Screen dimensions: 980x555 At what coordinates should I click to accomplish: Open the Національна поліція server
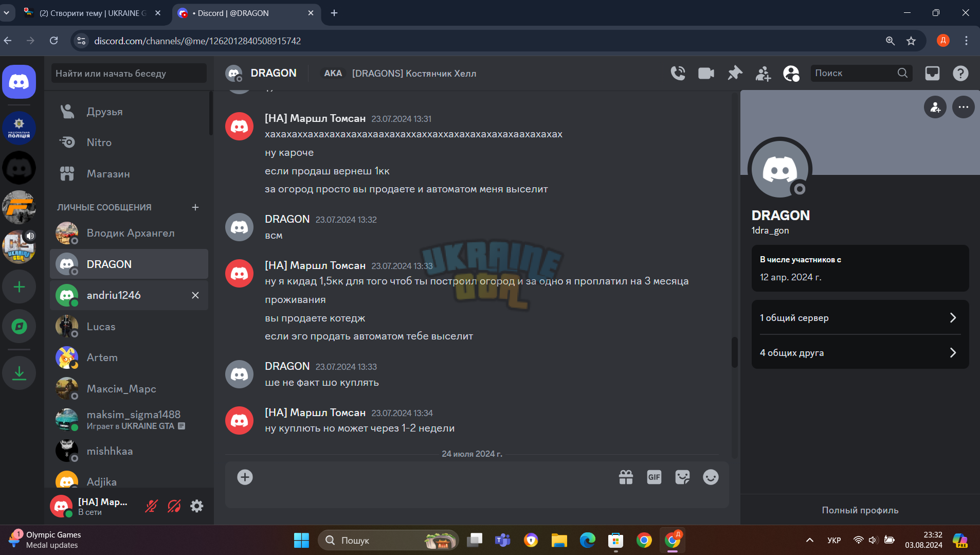coord(19,128)
